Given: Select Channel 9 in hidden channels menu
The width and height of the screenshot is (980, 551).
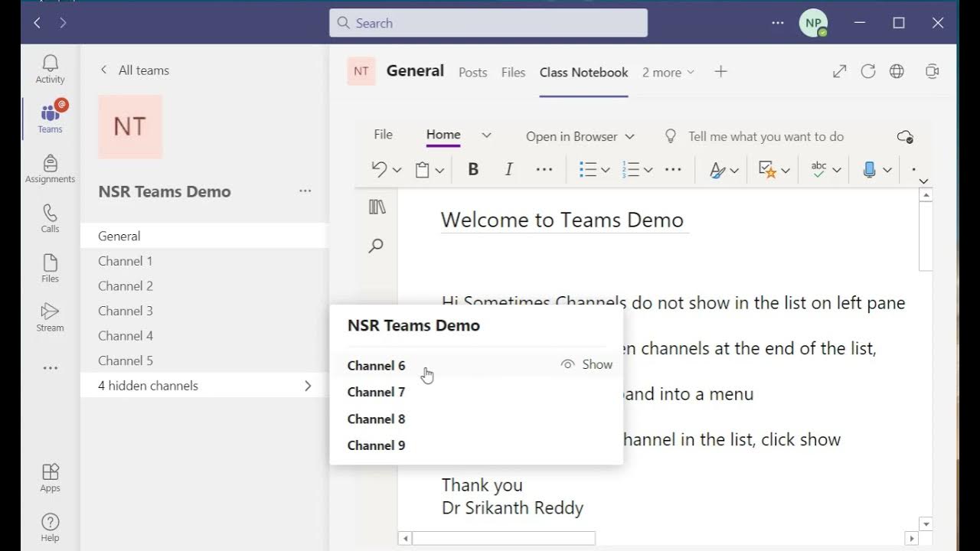Looking at the screenshot, I should tap(476, 445).
